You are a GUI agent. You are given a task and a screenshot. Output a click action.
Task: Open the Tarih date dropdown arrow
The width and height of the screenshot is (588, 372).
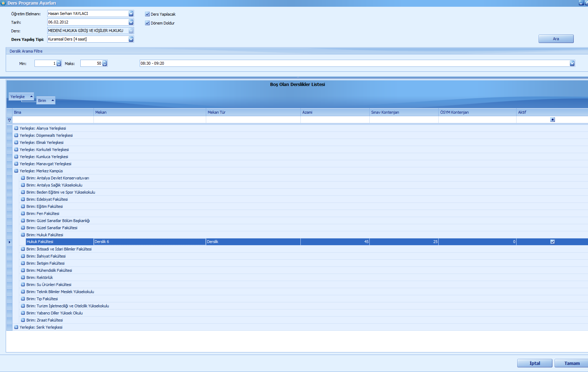pyautogui.click(x=131, y=22)
